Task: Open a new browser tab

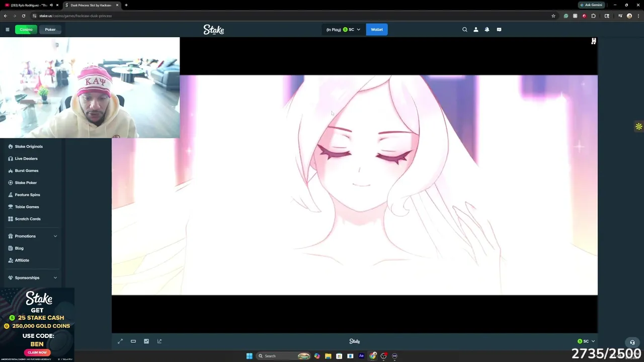Action: click(126, 5)
